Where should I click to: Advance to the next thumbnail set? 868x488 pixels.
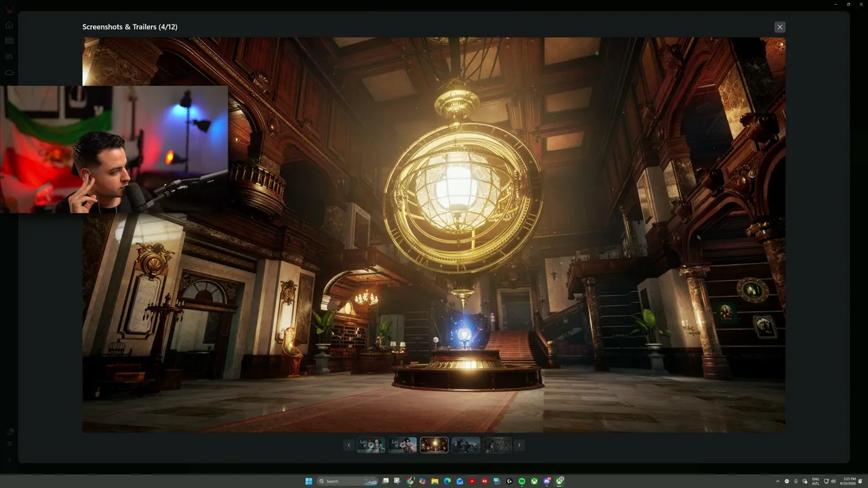tap(519, 445)
